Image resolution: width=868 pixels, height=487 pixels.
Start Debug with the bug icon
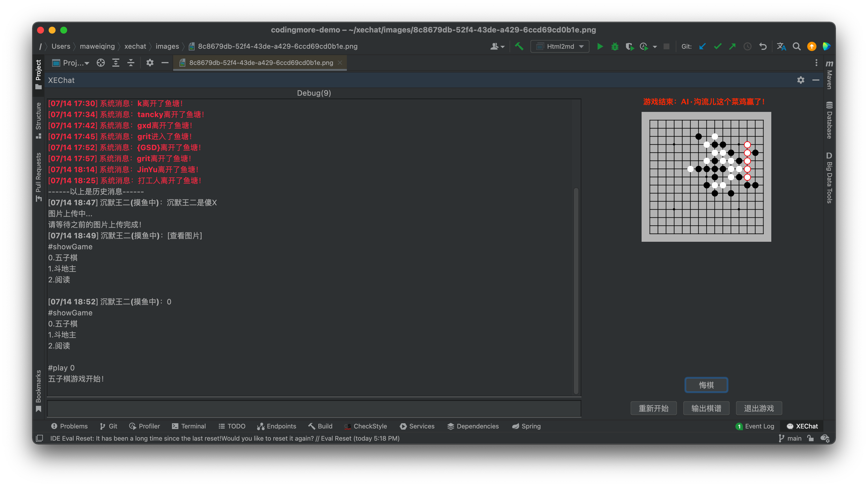click(x=615, y=47)
